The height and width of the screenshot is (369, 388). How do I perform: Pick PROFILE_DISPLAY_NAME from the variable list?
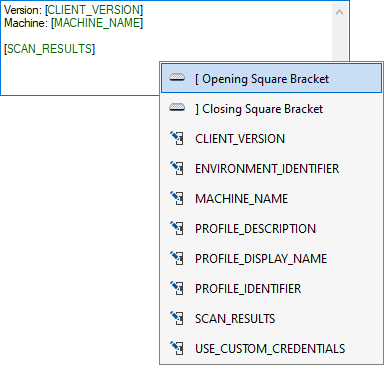(271, 259)
